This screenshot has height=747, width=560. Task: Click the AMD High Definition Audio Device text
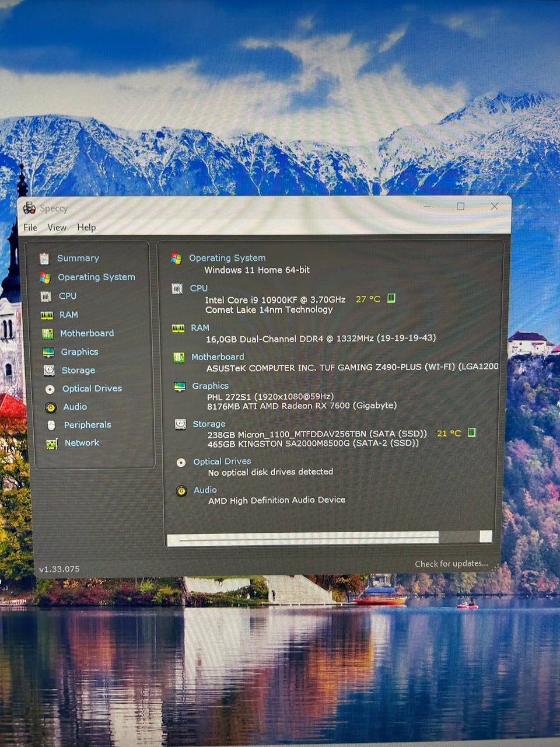(276, 501)
